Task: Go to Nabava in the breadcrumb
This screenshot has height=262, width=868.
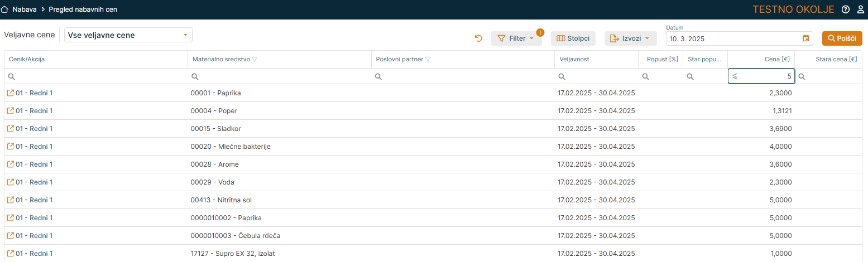Action: pos(24,9)
